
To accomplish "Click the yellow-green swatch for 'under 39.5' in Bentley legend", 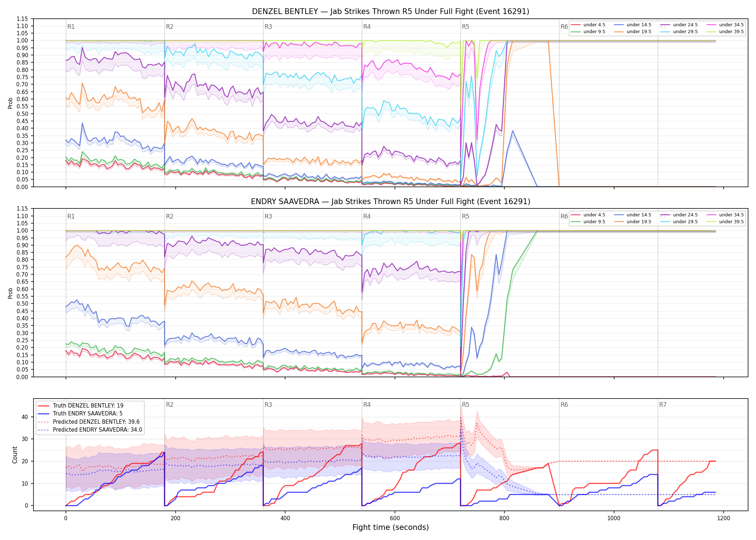I will [711, 32].
